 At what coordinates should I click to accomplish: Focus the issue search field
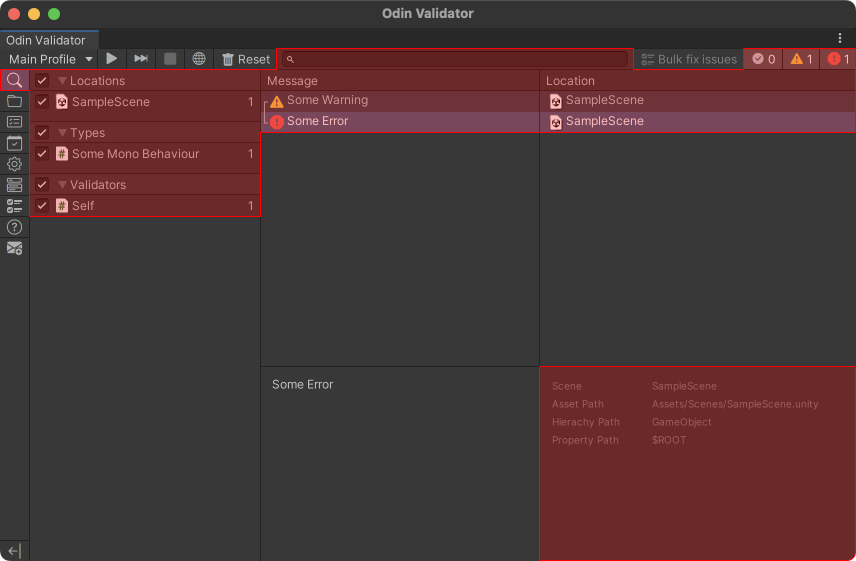455,59
